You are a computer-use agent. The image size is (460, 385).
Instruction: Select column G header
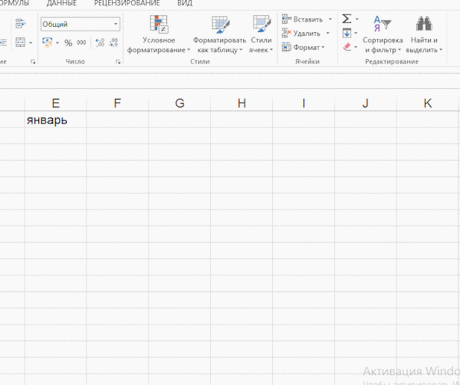tap(180, 103)
